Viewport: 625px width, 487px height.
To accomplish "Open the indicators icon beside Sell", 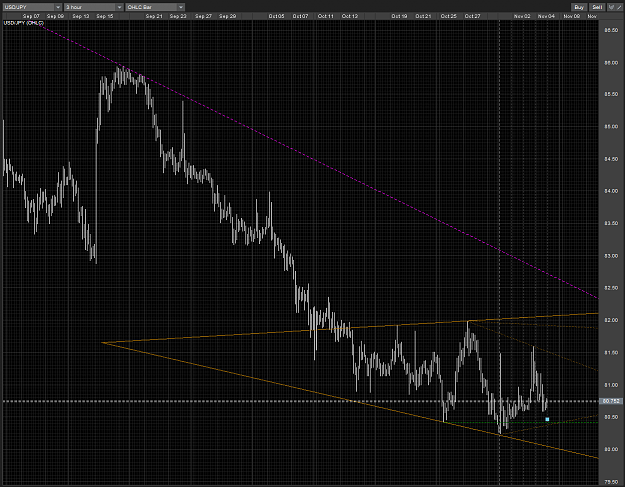I will (611, 7).
